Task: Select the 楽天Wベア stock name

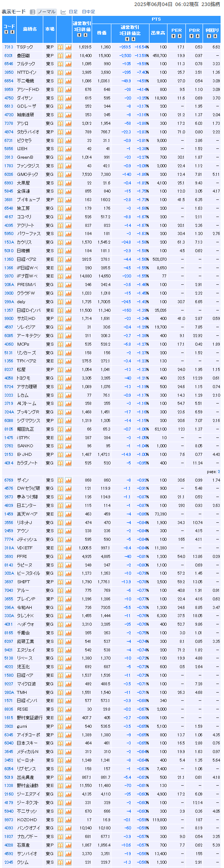Action: pos(27,514)
